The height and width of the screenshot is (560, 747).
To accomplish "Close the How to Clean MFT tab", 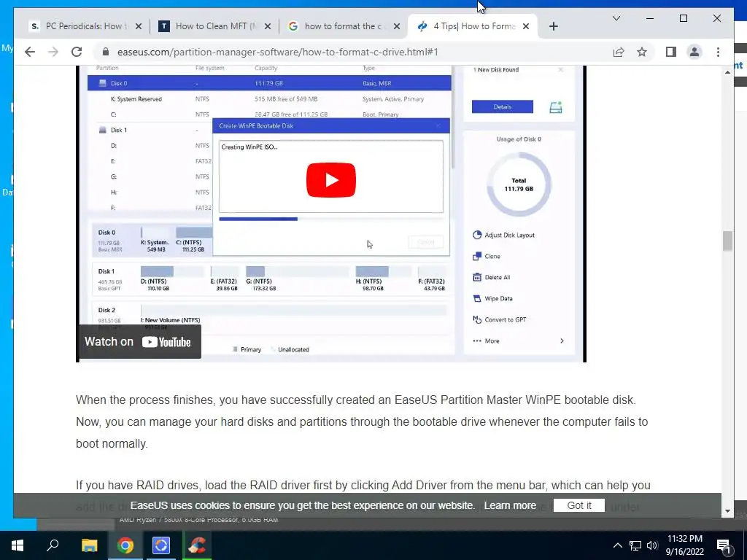I will click(x=268, y=26).
